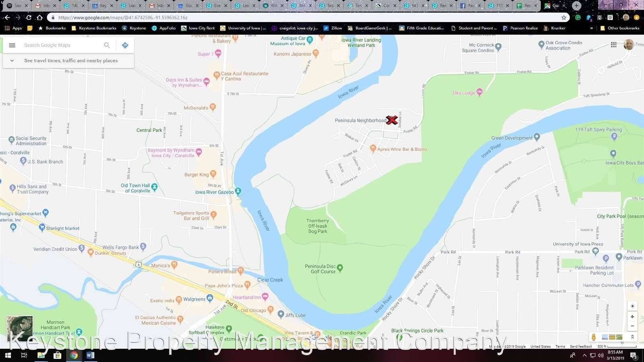
Task: Select the Apres Wine Bar & Bistro pin
Action: click(x=373, y=148)
